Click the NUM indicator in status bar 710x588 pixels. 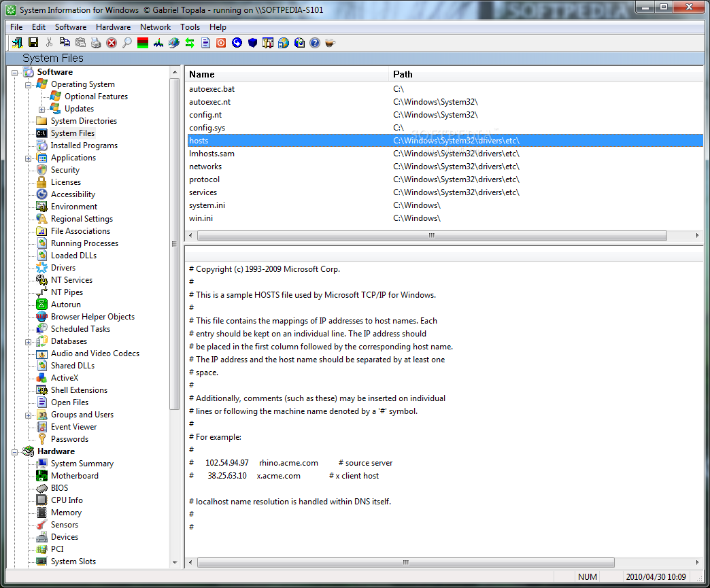(588, 576)
